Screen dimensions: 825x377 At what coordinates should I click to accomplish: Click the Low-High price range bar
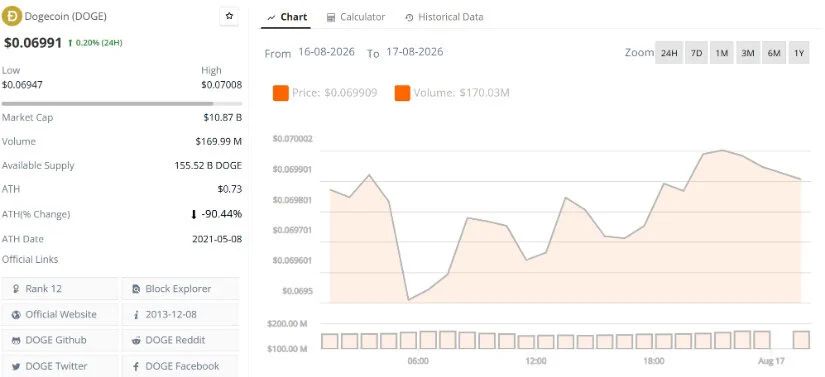122,104
